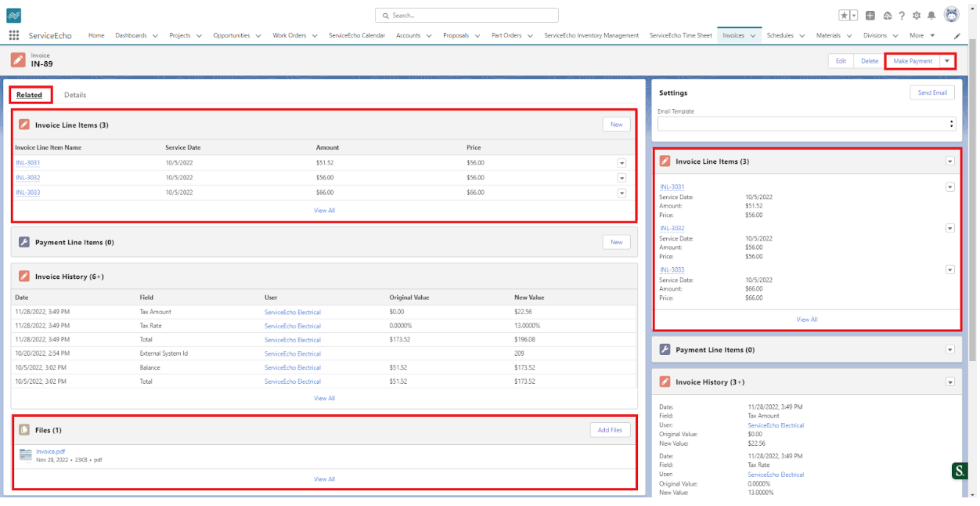Click the user avatar in the header
980x506 pixels.
(x=951, y=14)
